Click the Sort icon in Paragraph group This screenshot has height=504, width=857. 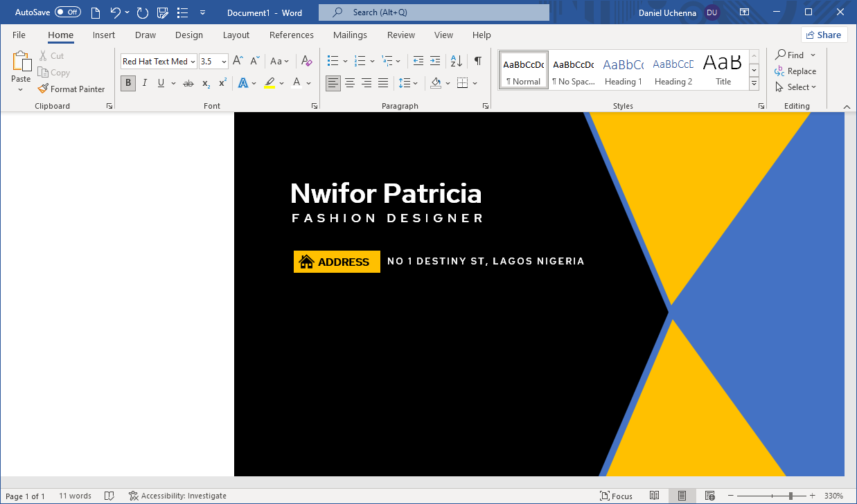coord(456,61)
